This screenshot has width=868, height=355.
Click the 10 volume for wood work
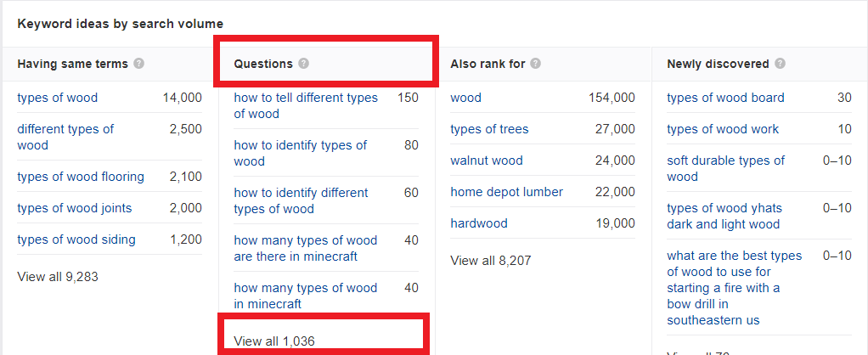(845, 129)
